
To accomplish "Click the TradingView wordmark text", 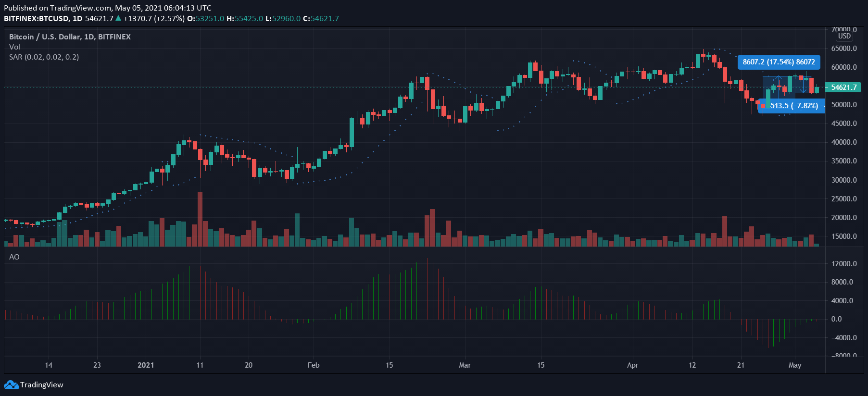I will coord(42,385).
